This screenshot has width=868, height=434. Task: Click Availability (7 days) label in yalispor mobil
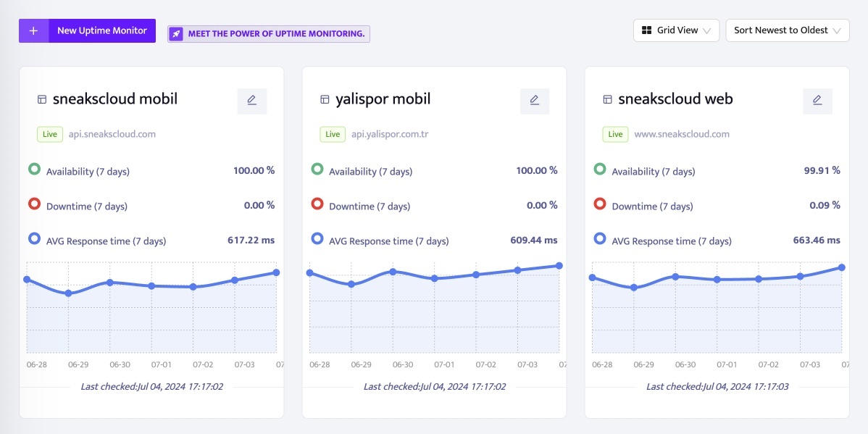point(370,172)
